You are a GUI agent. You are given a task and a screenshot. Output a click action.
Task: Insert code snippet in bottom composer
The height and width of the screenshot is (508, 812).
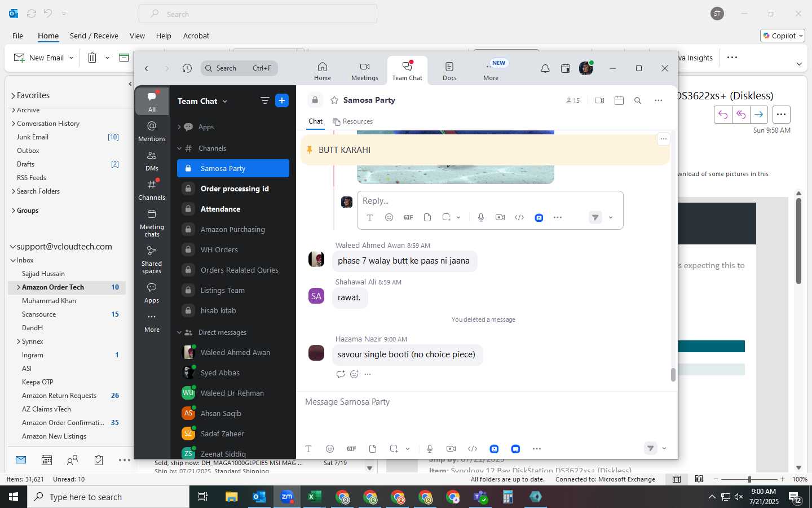tap(473, 449)
